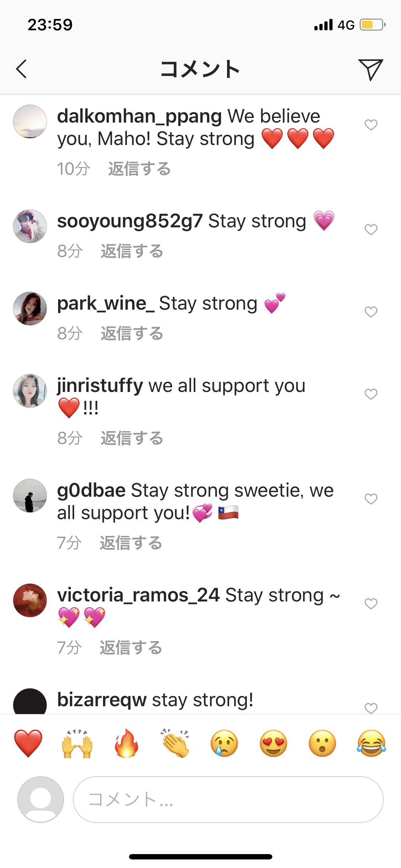This screenshot has width=401, height=868.
Task: Open dalkomhan_ppang username profile link
Action: tap(139, 117)
